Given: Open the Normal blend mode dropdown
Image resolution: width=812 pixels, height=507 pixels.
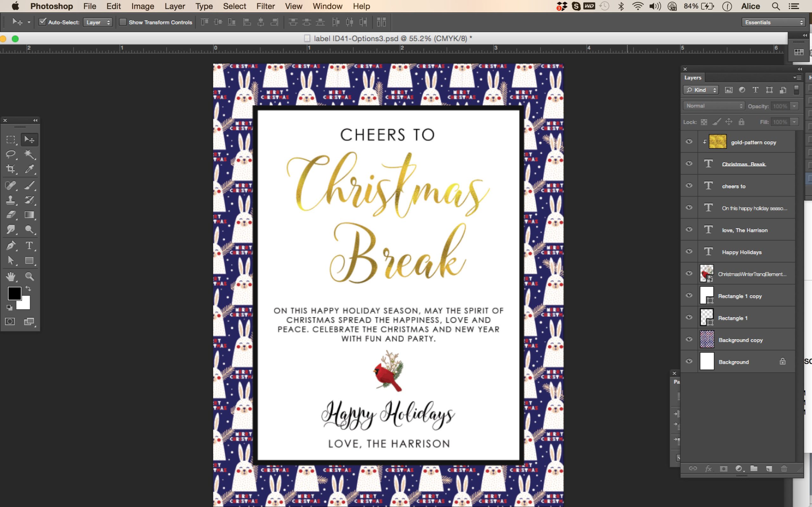Looking at the screenshot, I should pos(713,106).
